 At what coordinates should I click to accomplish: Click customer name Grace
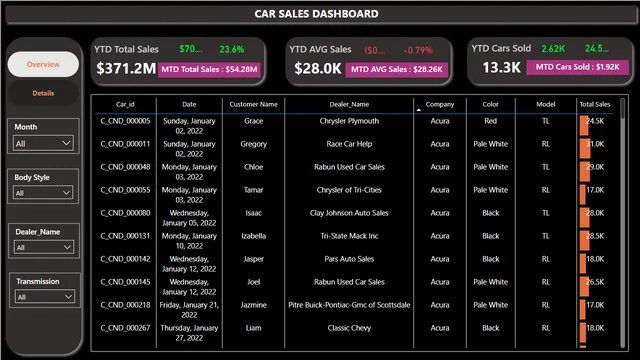pos(253,121)
